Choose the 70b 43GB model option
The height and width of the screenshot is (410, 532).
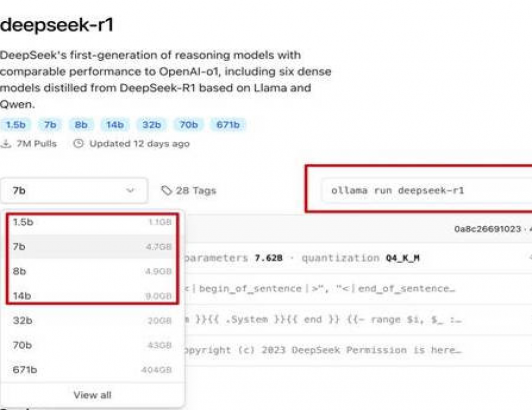[x=92, y=345]
